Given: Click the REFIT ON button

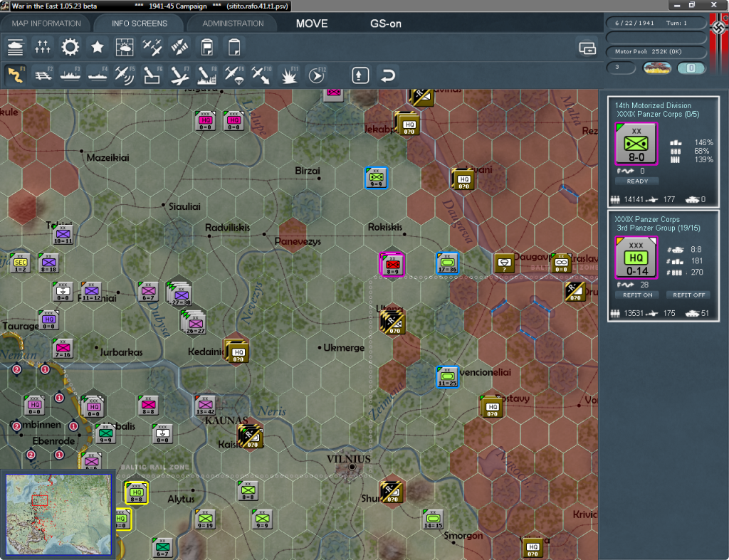Looking at the screenshot, I should (x=637, y=295).
